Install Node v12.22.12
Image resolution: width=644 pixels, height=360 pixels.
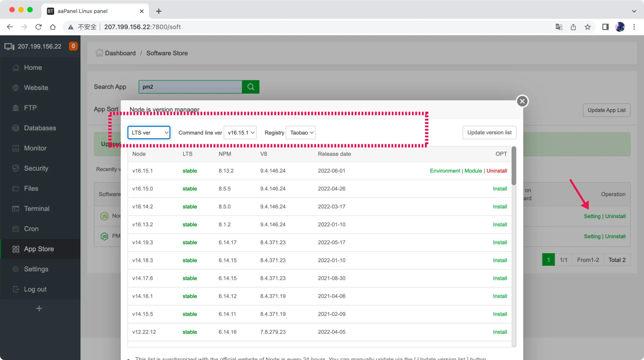(x=500, y=332)
